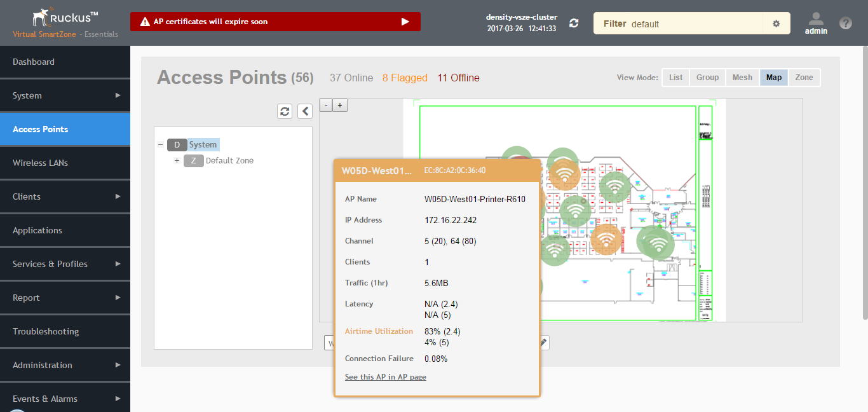Switch view mode to Zone

pyautogui.click(x=804, y=77)
